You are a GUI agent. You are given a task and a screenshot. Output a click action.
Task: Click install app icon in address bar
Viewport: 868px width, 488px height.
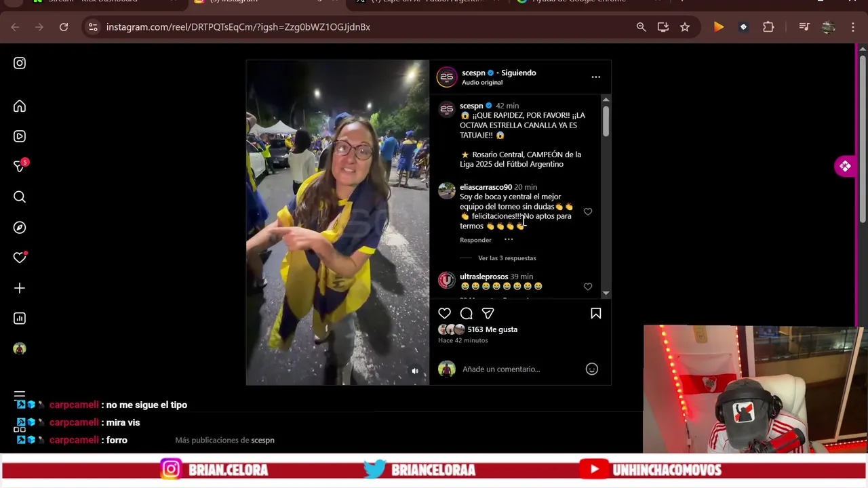663,27
